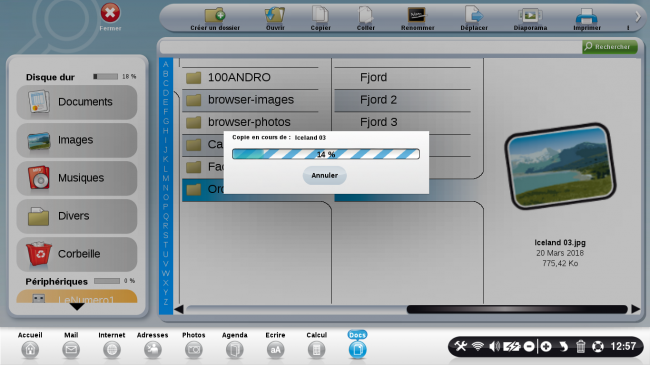Click the right arrow of horizontal scrollbar

coord(635,309)
